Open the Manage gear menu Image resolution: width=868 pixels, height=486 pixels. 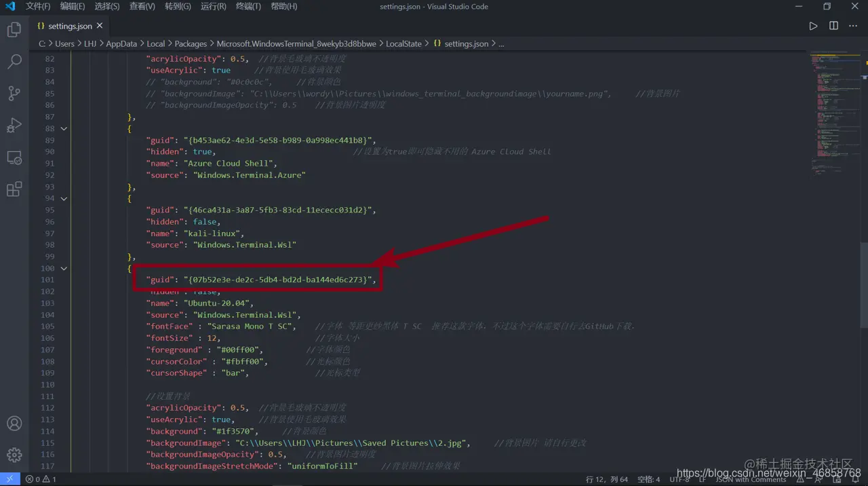(14, 455)
